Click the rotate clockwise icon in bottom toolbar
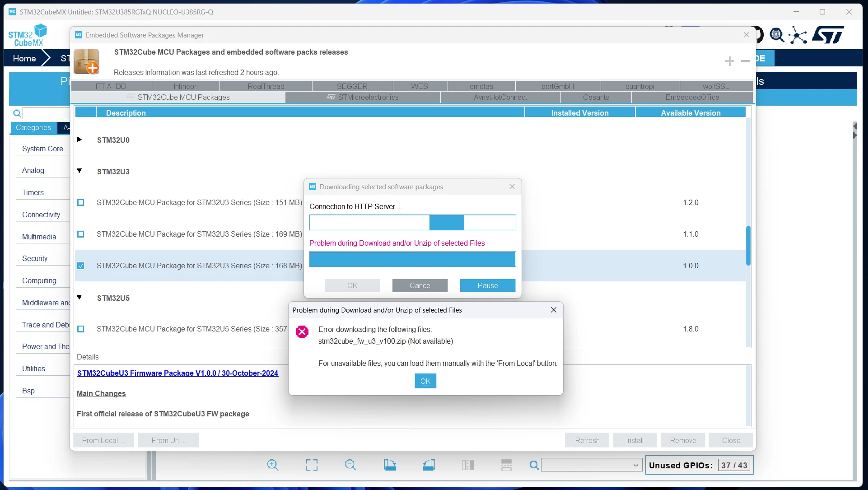 click(x=390, y=465)
